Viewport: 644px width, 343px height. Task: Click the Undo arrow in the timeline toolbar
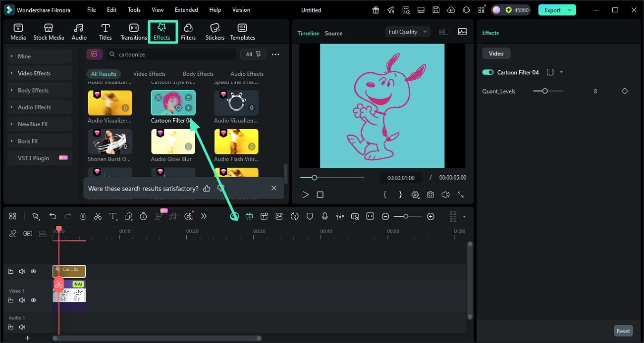[53, 216]
